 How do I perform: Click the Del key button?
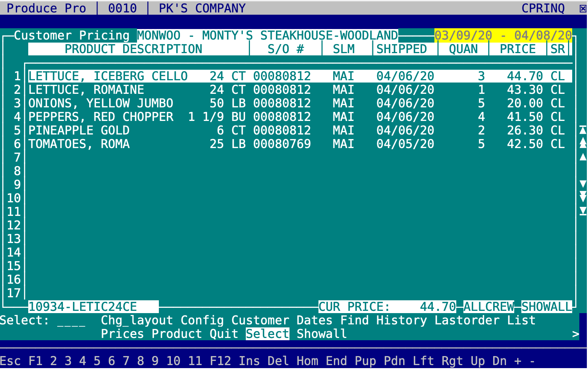tap(278, 361)
